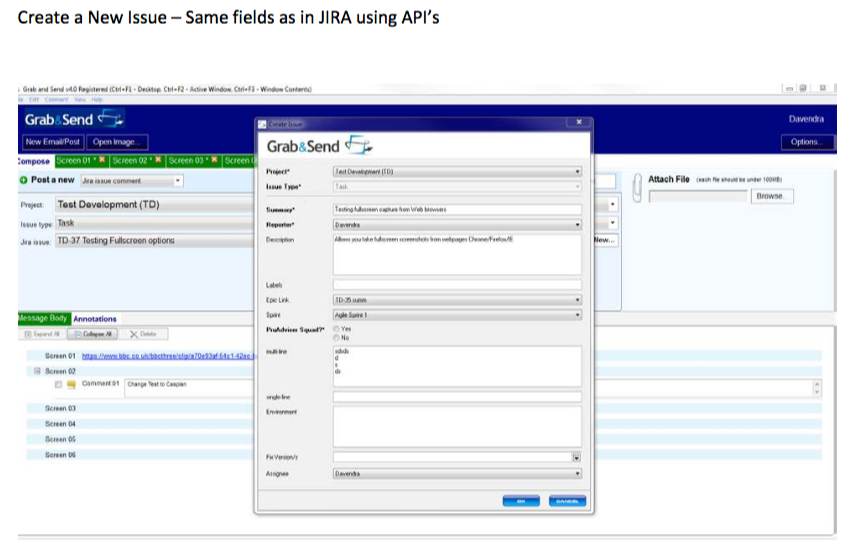Click the paperclip icon next to Attach File
This screenshot has height=558, width=859.
637,188
